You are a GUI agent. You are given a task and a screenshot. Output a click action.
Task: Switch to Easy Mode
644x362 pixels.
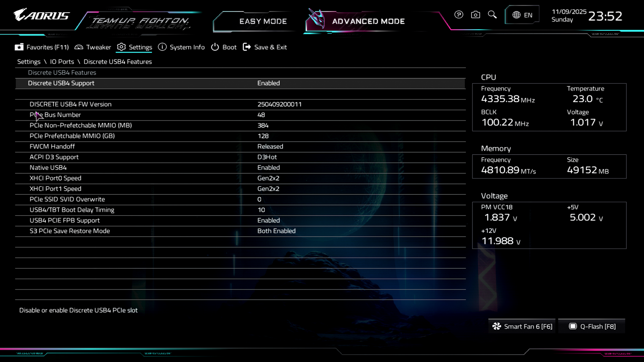pyautogui.click(x=263, y=21)
